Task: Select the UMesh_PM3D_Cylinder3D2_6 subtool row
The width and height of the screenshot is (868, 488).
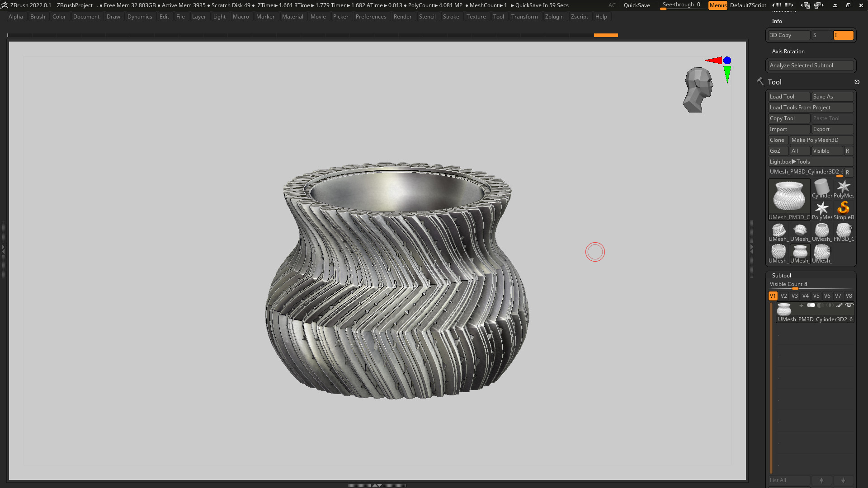Action: pos(815,312)
